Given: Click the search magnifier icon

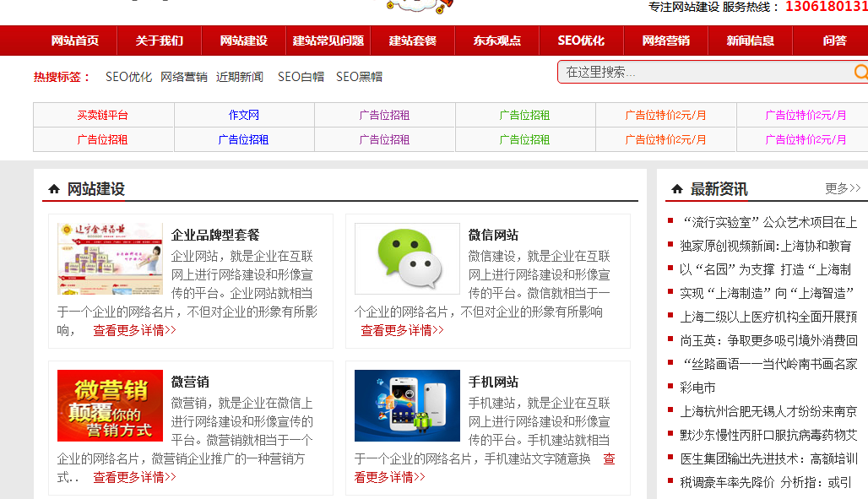Looking at the screenshot, I should (x=861, y=73).
